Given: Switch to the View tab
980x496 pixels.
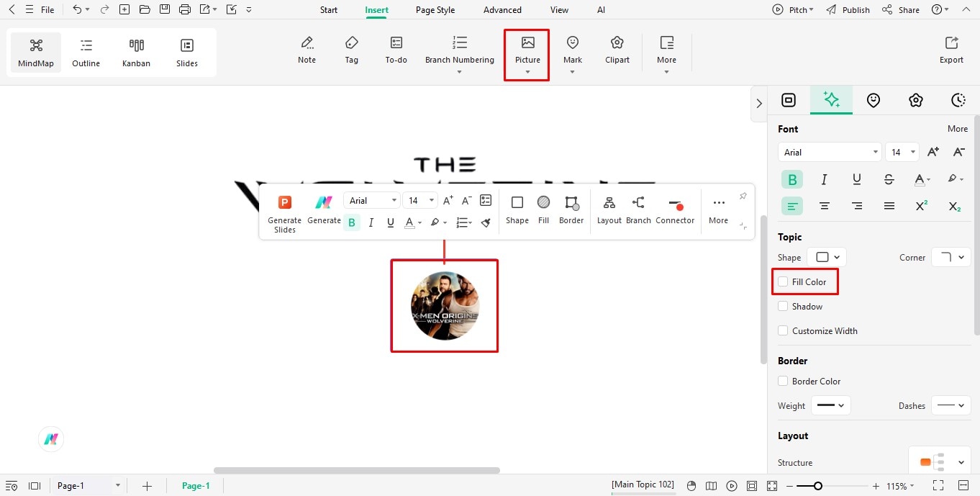Looking at the screenshot, I should pyautogui.click(x=559, y=10).
